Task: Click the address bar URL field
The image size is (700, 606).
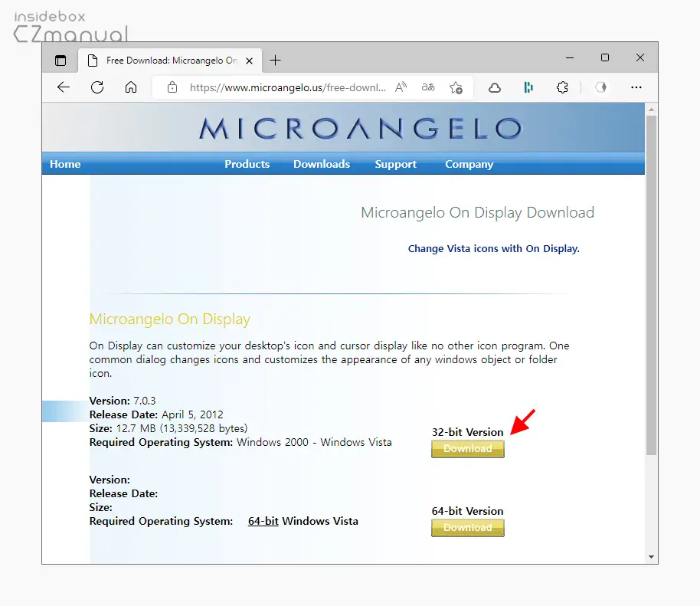Action: [287, 87]
